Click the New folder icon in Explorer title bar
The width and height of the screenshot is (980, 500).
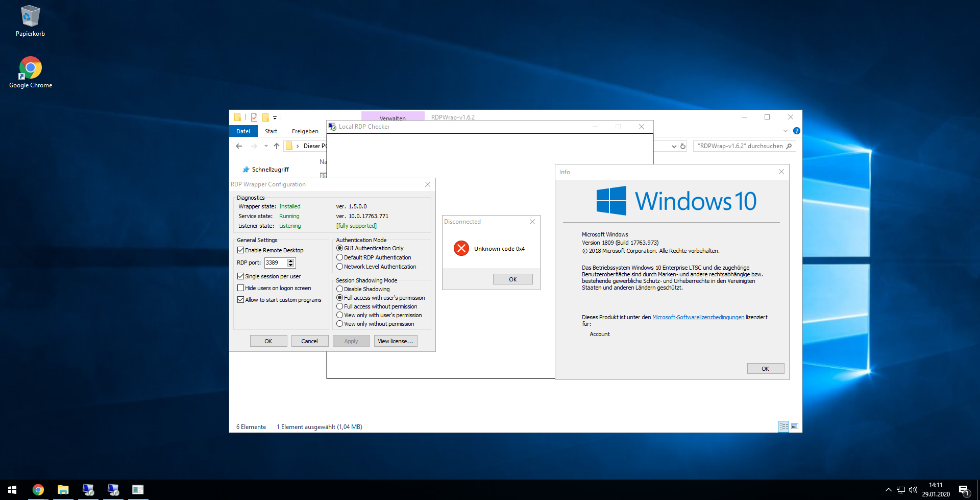(265, 117)
